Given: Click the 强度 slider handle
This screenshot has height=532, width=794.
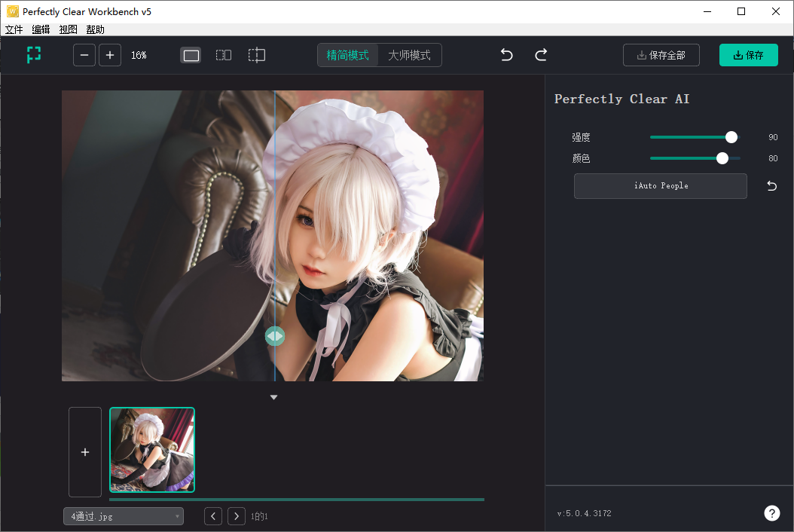Looking at the screenshot, I should pos(731,137).
